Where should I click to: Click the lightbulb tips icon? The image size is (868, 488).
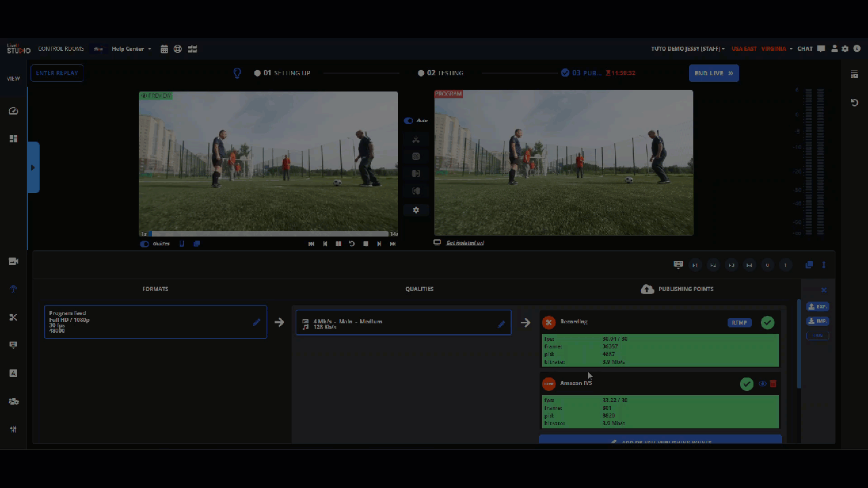[x=237, y=73]
